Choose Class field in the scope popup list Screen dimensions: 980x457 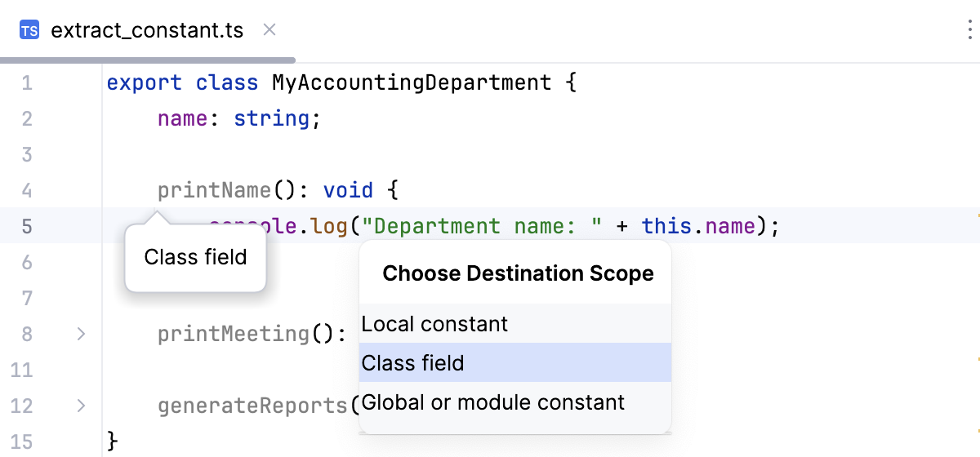[x=413, y=363]
